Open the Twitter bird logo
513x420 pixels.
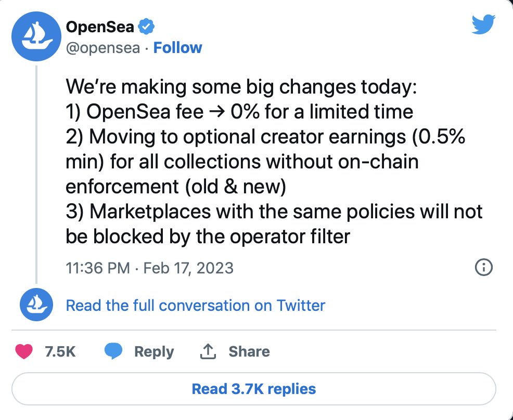(484, 25)
